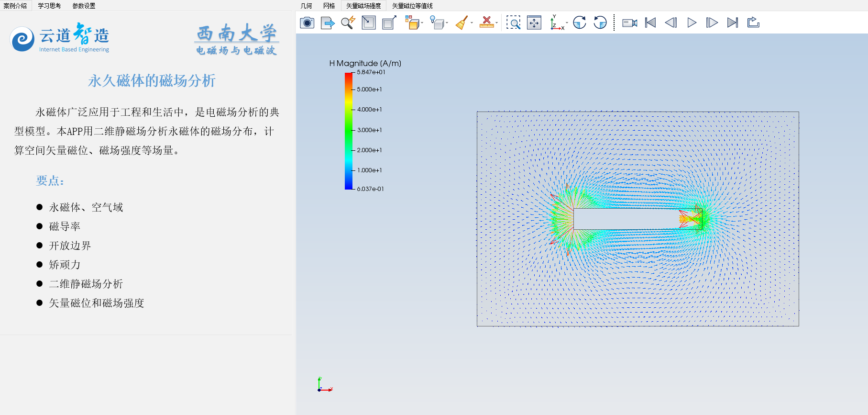
Task: Open the lightbulb cube dropdown arrow
Action: point(447,22)
